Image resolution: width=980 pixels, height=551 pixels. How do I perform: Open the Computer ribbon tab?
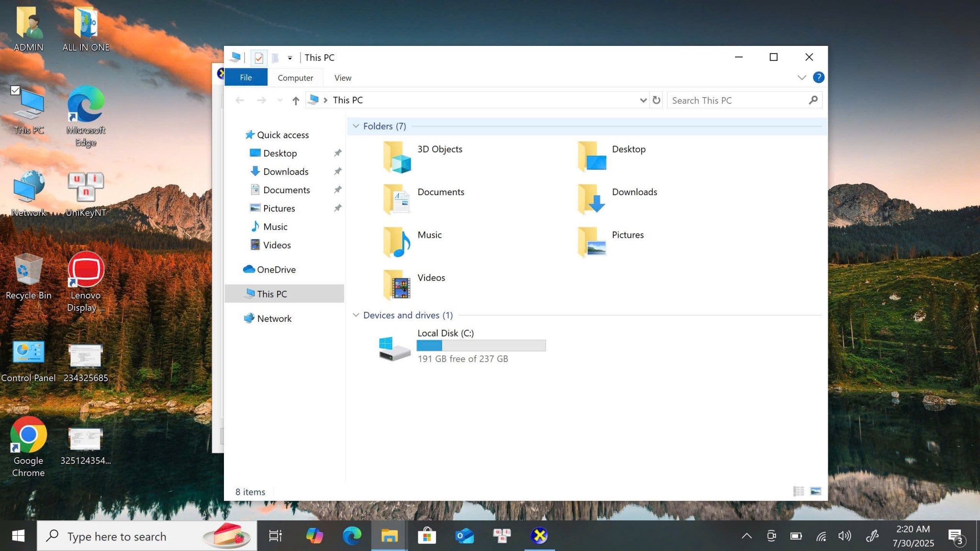pyautogui.click(x=295, y=78)
